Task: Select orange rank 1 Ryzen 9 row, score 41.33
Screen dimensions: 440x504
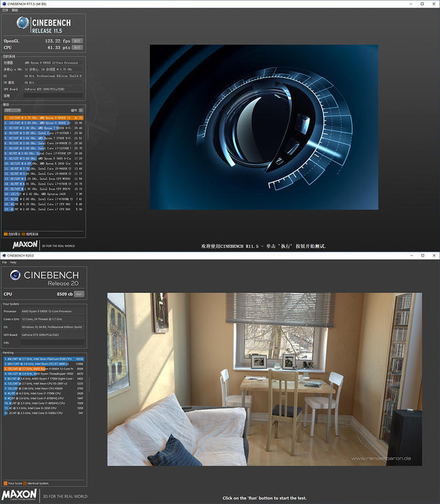Action: coord(43,118)
